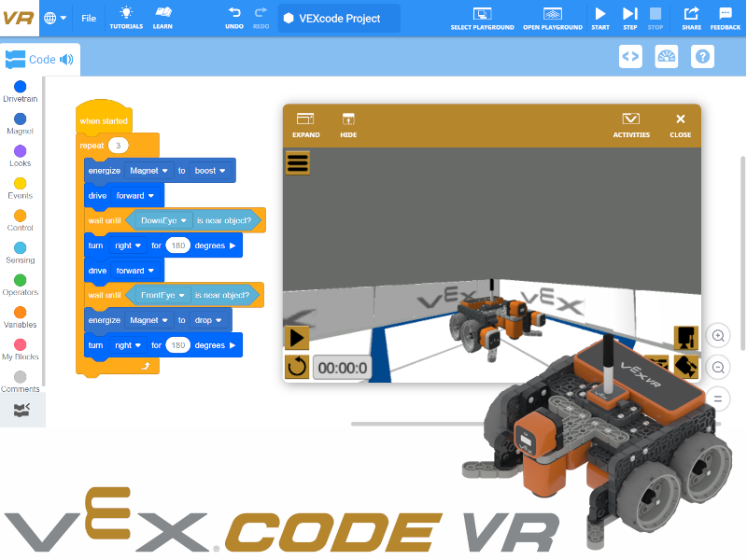Expand the playground view
The width and height of the screenshot is (747, 560).
coord(305,124)
